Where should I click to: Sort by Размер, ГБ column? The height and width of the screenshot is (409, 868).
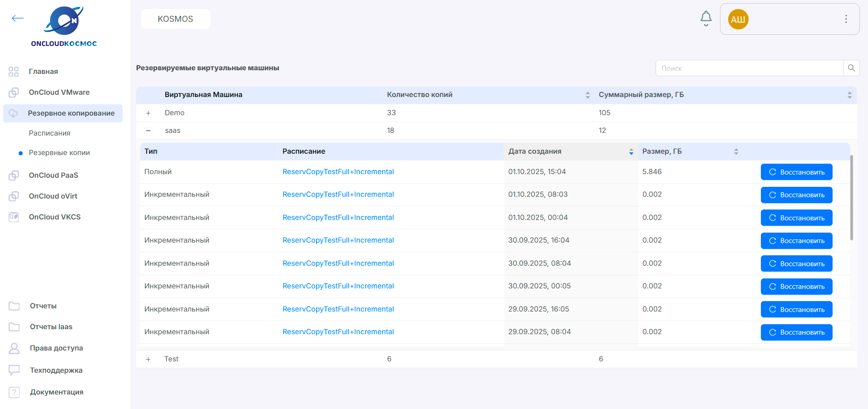[736, 151]
